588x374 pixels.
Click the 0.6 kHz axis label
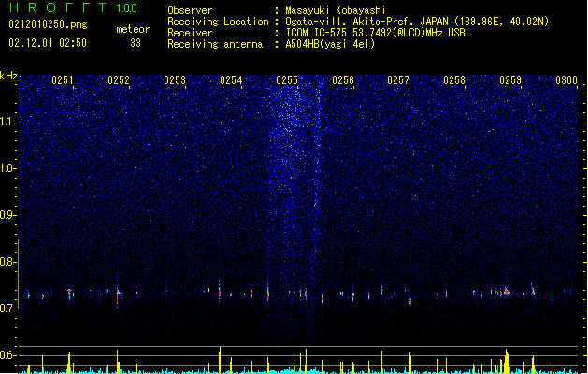[8, 355]
